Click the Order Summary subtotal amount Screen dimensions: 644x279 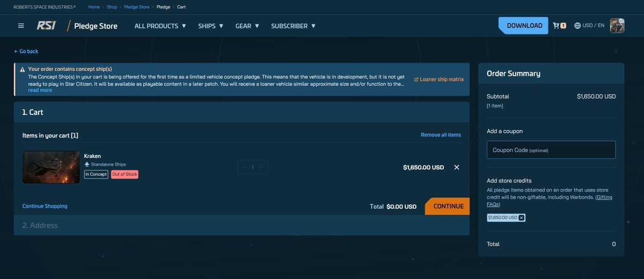coord(596,97)
